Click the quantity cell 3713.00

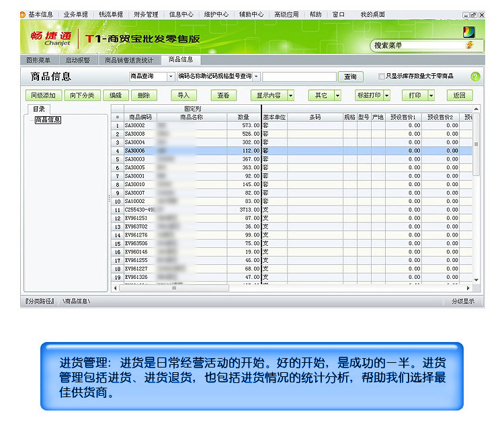point(244,210)
